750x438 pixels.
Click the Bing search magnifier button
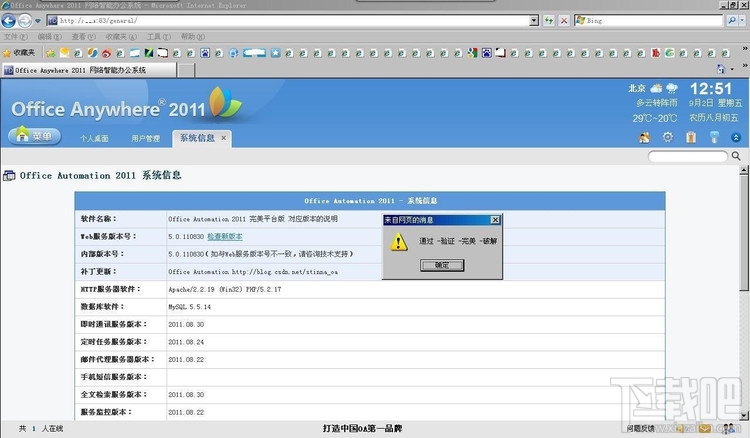point(732,21)
